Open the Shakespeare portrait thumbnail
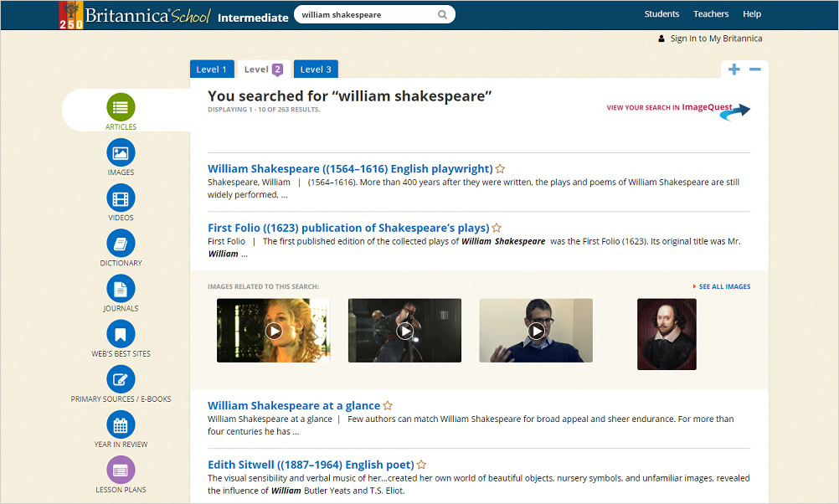Screen dimensions: 839x504 667,334
